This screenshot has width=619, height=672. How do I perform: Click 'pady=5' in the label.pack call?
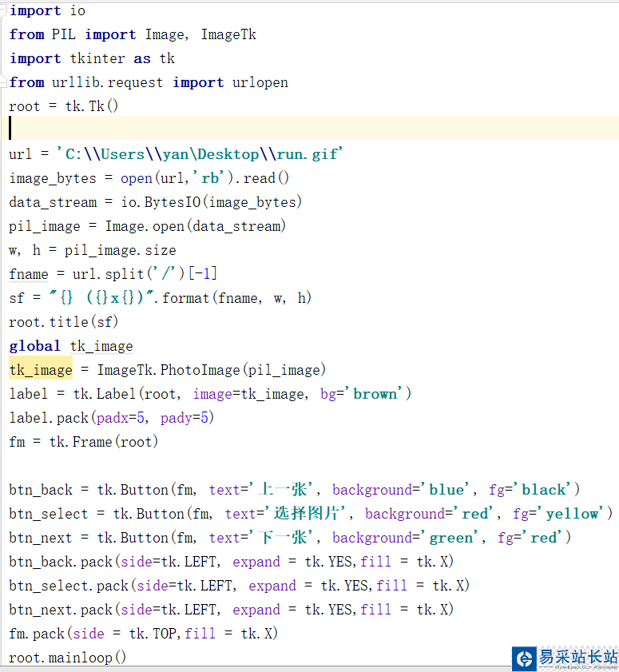[185, 417]
